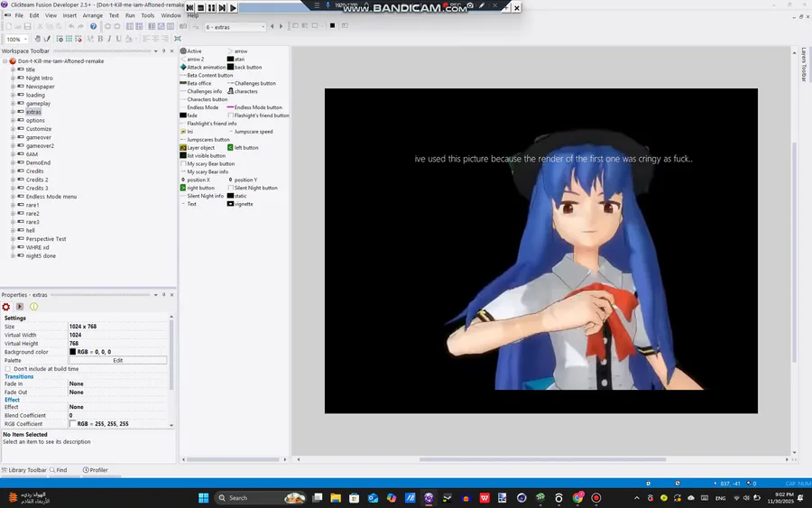Expand the title frame node
The image size is (812, 508).
pos(13,69)
